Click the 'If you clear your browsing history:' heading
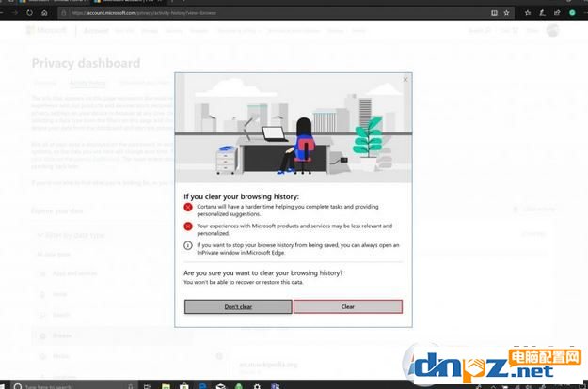This screenshot has width=588, height=389. tap(241, 196)
